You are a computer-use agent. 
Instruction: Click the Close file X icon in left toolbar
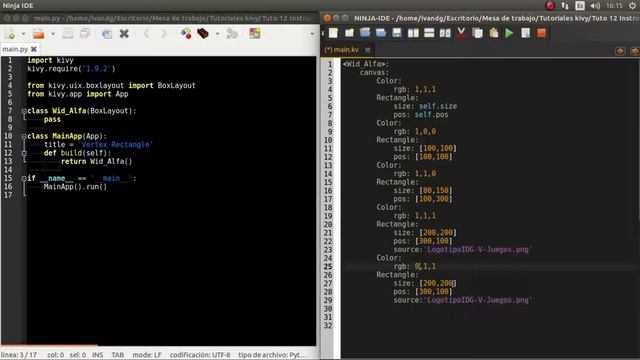pyautogui.click(x=124, y=33)
